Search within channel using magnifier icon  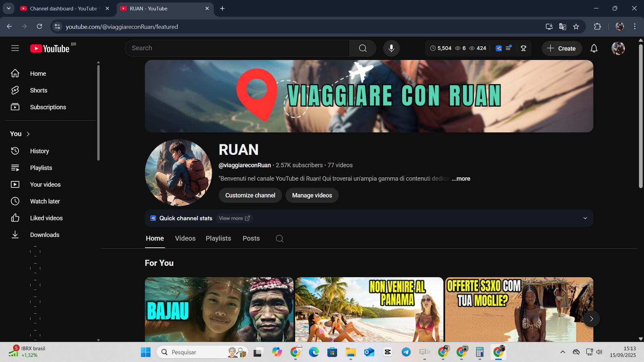279,239
